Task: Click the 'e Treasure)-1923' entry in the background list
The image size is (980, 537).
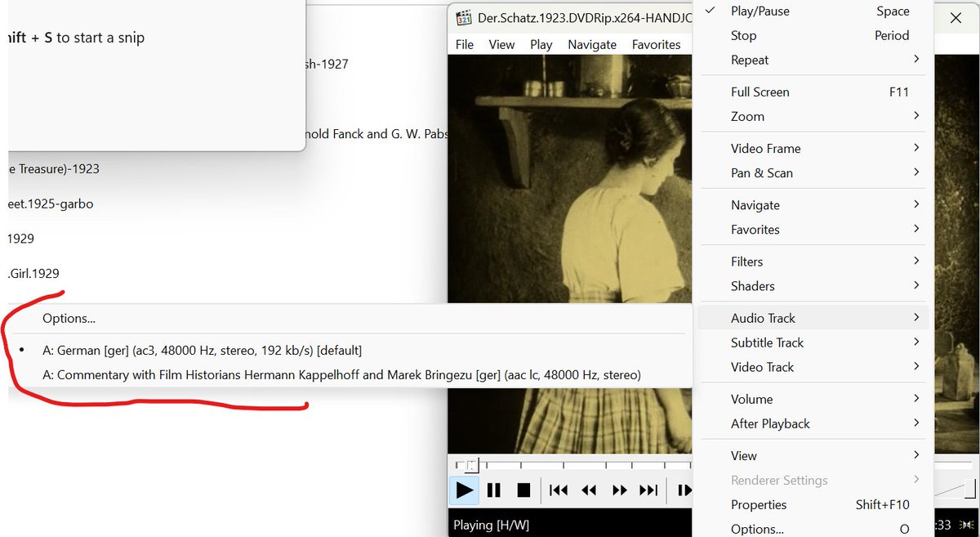Action: [54, 168]
